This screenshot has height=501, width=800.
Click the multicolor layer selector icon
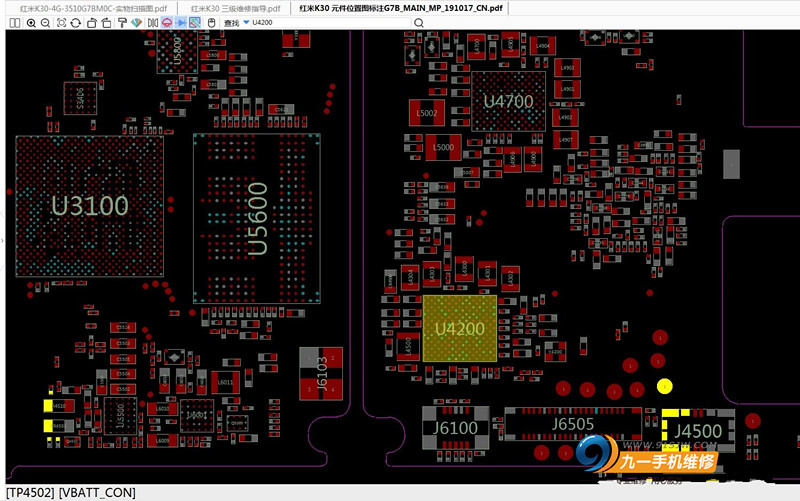[x=195, y=23]
